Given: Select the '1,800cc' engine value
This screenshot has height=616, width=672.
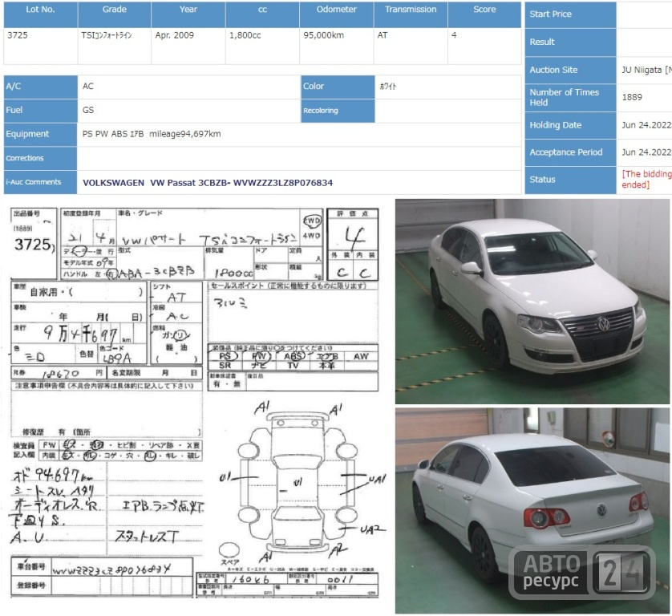Looking at the screenshot, I should point(245,35).
